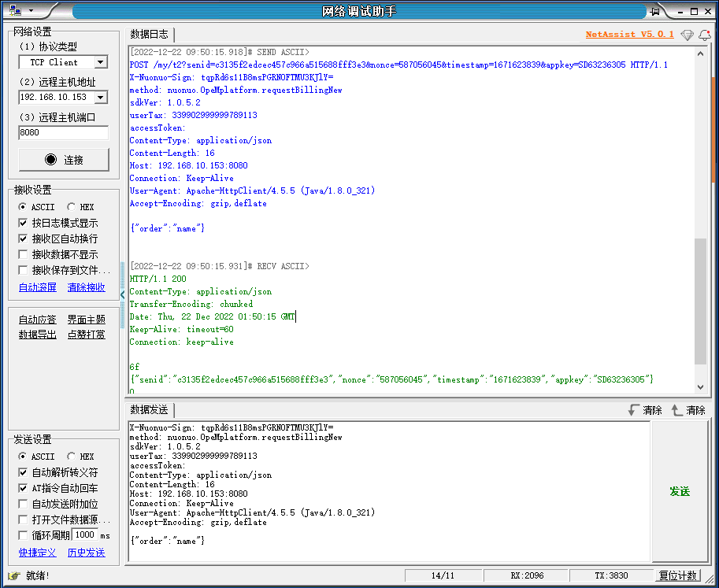Click the data log scrollbar thumb
This screenshot has height=588, width=719.
[x=700, y=301]
